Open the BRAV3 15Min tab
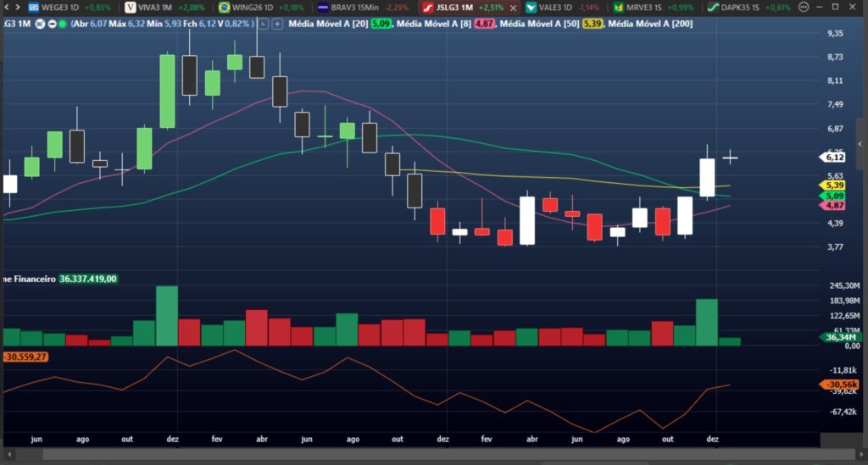 [x=357, y=7]
